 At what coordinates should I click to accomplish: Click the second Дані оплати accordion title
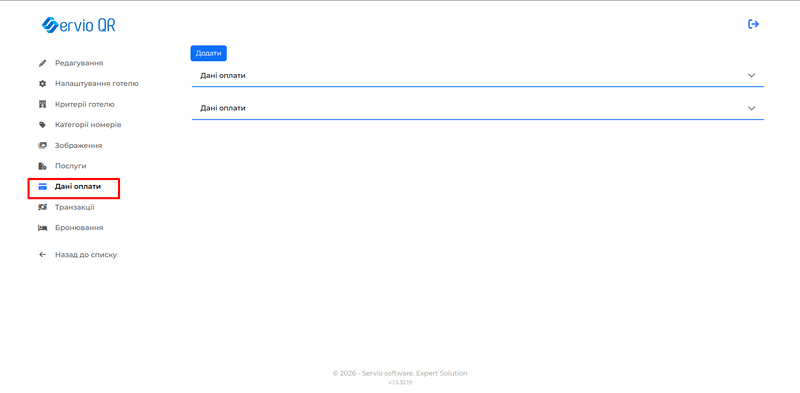(223, 108)
